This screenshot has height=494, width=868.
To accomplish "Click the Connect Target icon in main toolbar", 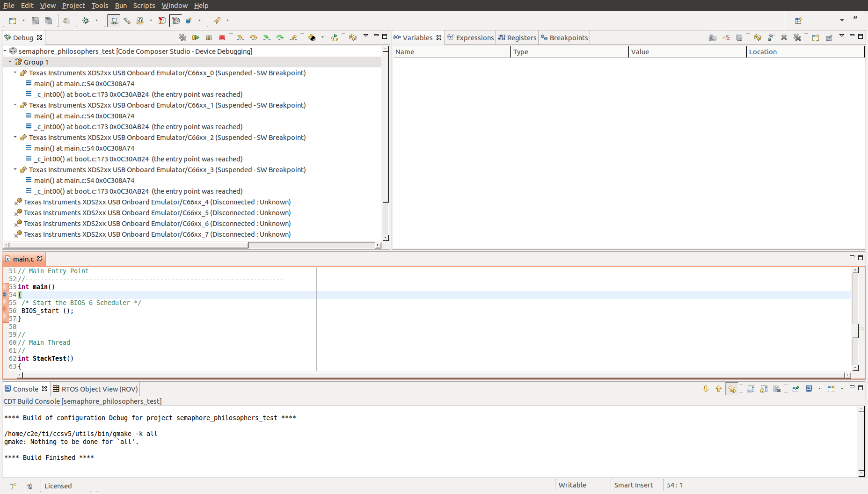I will [x=127, y=21].
